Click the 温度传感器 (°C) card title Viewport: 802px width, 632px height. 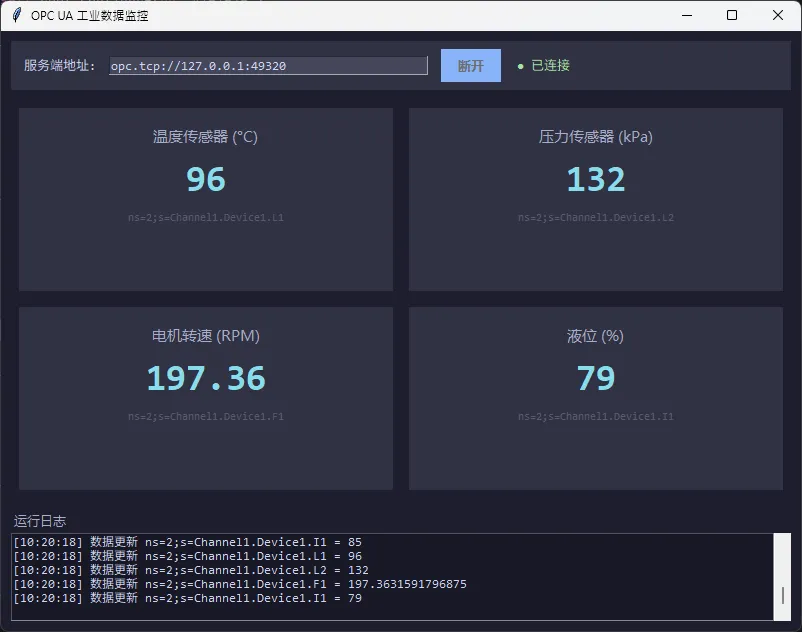click(x=205, y=137)
